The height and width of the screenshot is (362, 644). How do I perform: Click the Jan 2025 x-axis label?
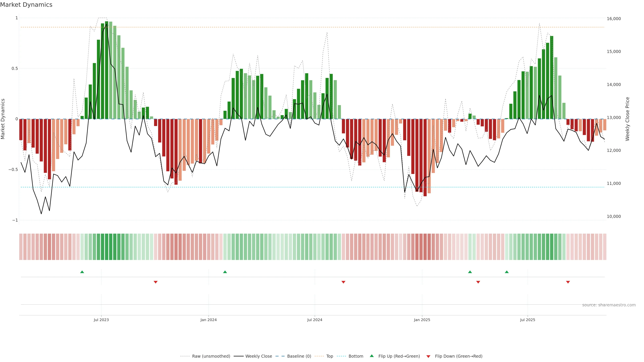[422, 320]
